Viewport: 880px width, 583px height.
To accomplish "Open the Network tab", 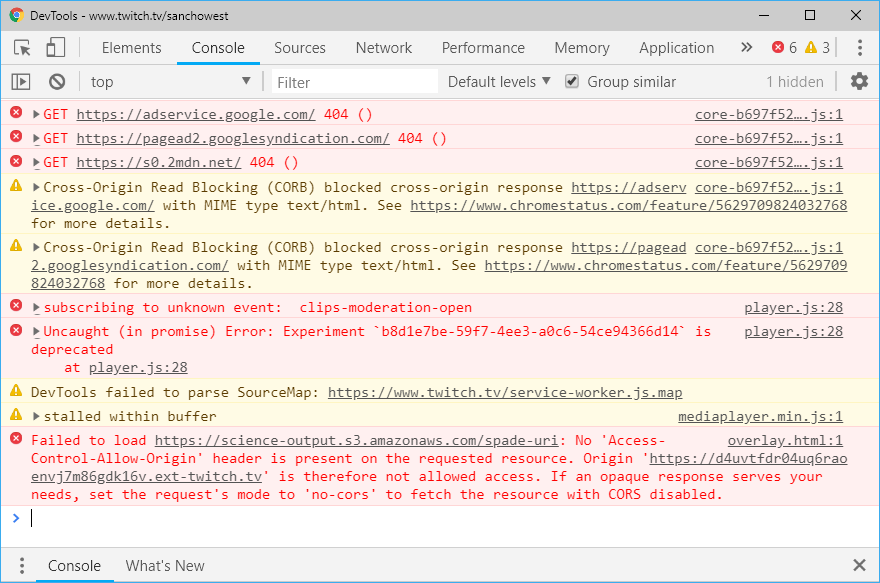I will pos(384,48).
